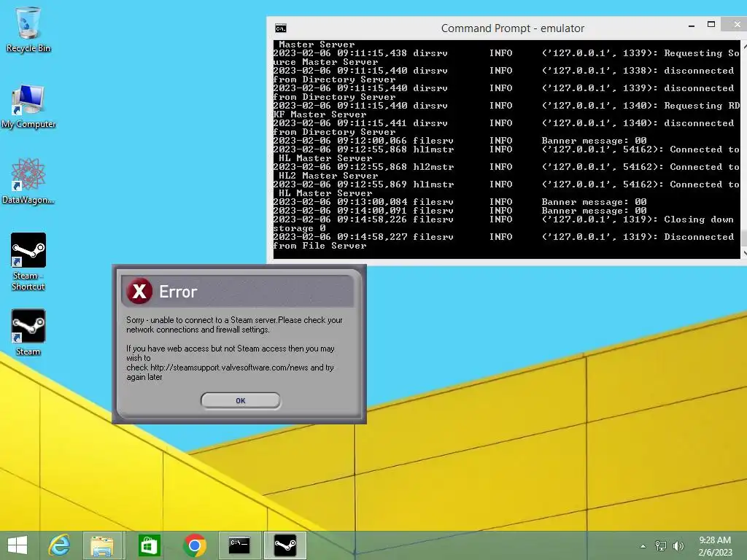Switch to Command Prompt taskbar button
Viewport: 747px width, 560px height.
point(239,545)
